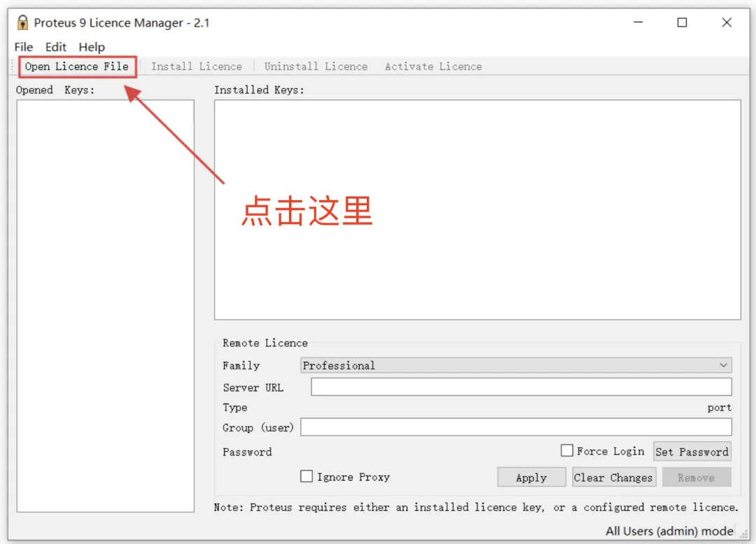This screenshot has width=756, height=544.
Task: Enable the Force Login checkbox
Action: [x=567, y=450]
